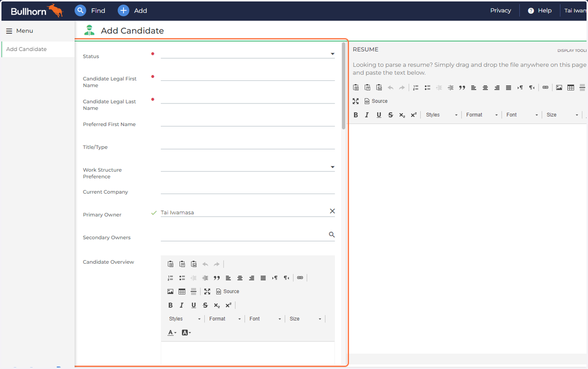Open Styles dropdown in Resume editor
Image resolution: width=588 pixels, height=369 pixels.
point(442,115)
